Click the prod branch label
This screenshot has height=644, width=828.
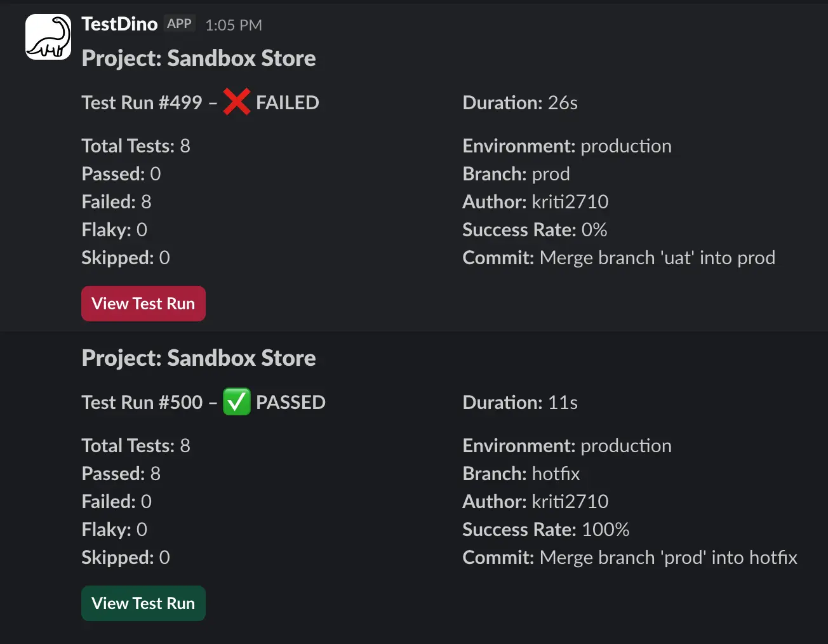(551, 173)
